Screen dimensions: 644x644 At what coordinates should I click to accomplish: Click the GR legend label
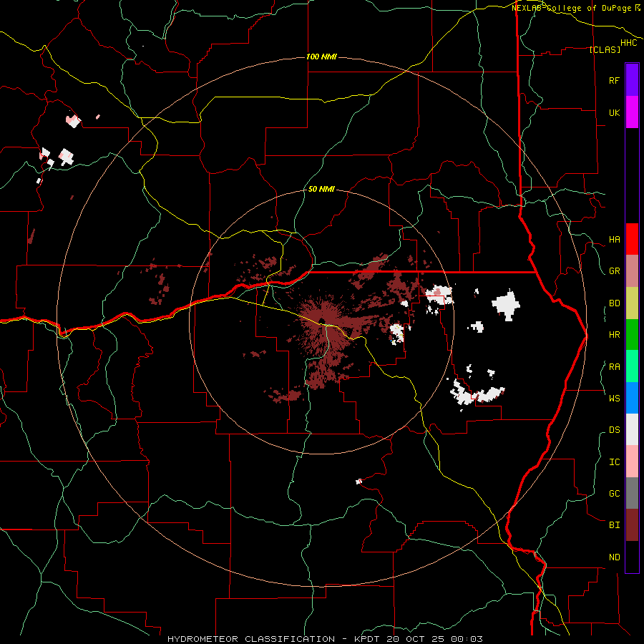614,271
